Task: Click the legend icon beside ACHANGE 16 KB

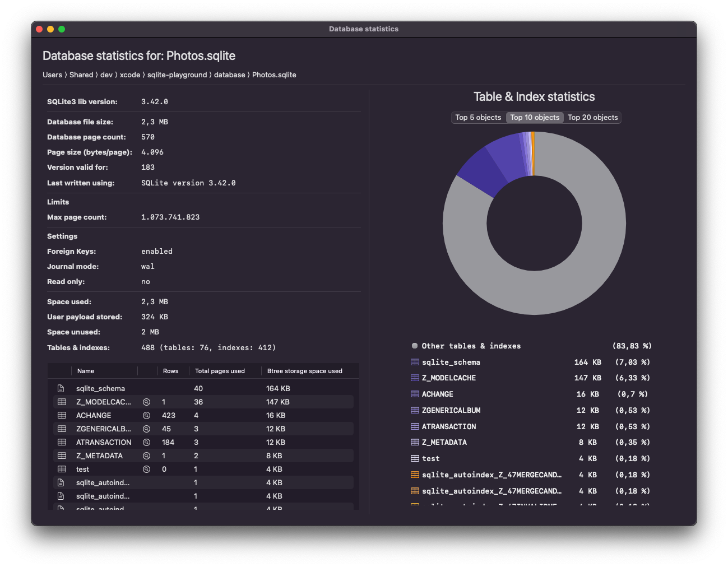Action: pos(415,394)
